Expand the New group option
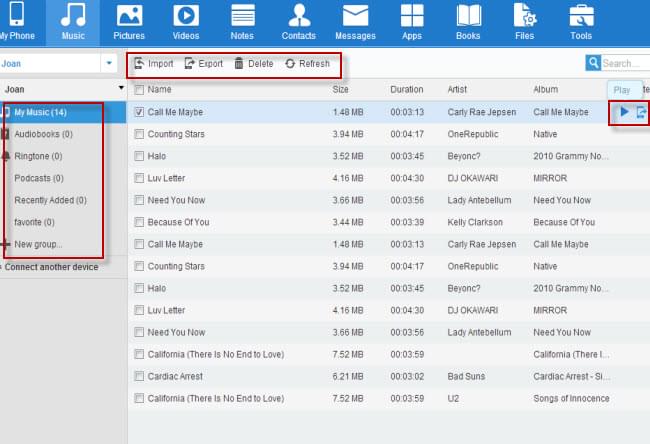Viewport: 650px width, 444px height. tap(38, 244)
